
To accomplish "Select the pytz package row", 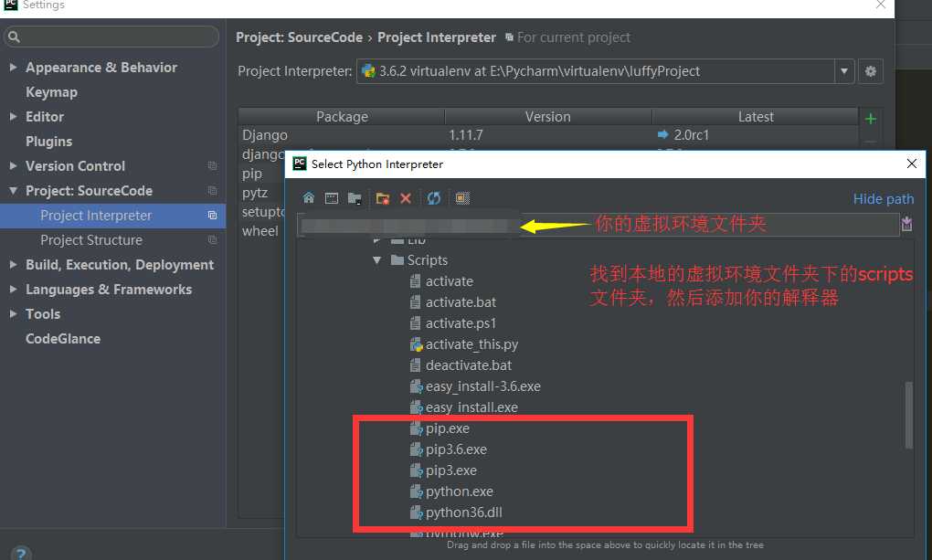I will point(262,193).
